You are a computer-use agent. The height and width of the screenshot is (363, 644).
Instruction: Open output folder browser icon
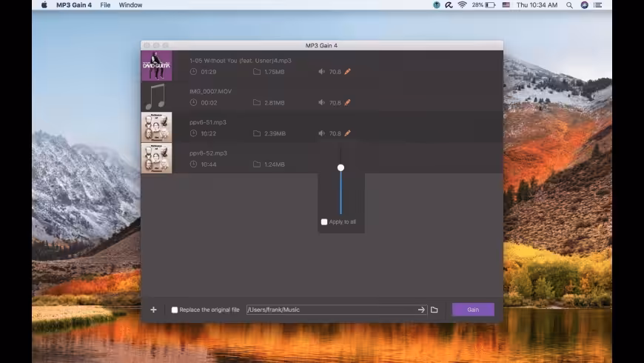click(434, 310)
